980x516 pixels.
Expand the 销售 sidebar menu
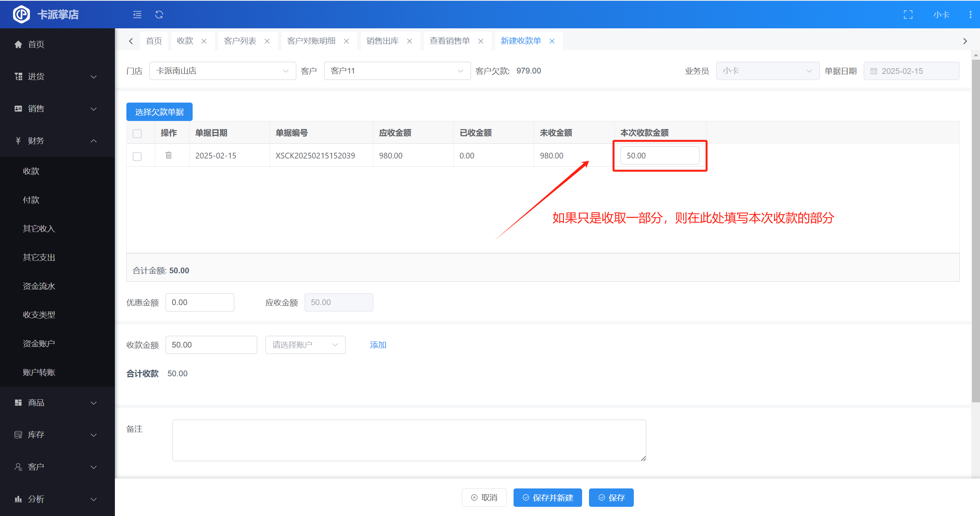pos(57,109)
